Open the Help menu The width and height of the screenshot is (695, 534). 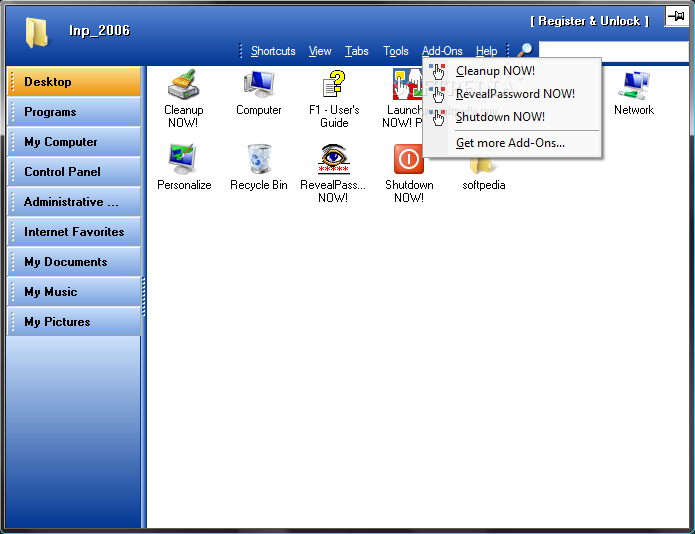(x=486, y=51)
